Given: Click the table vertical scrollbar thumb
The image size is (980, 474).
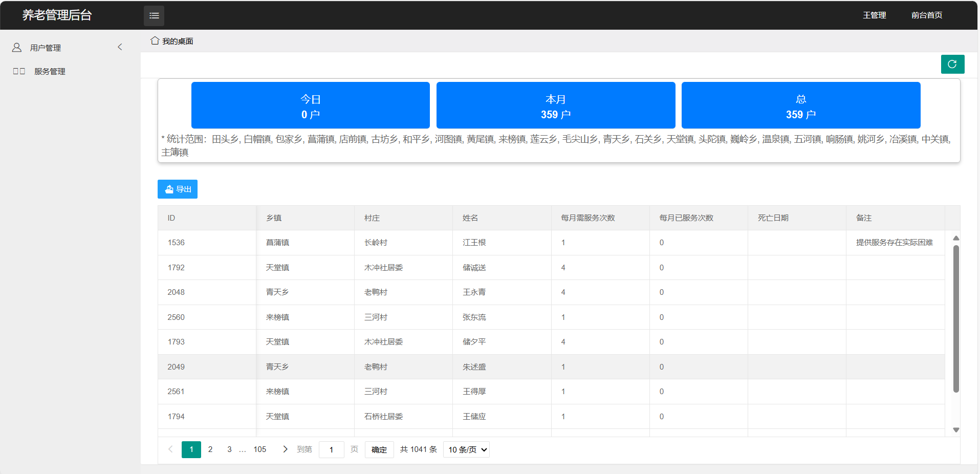Looking at the screenshot, I should click(956, 319).
